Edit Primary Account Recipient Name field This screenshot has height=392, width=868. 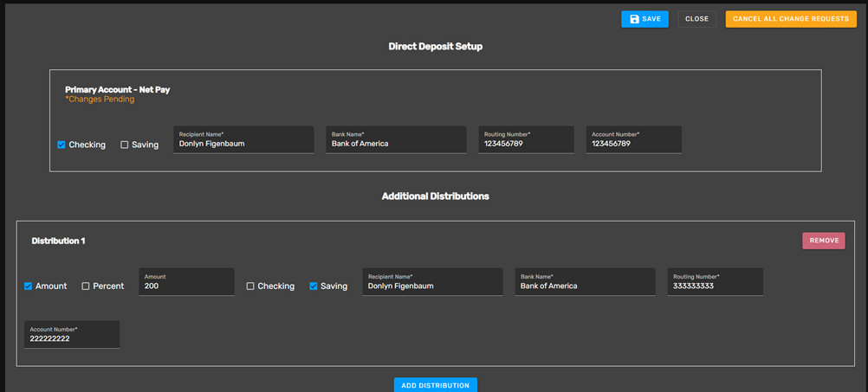coord(243,140)
